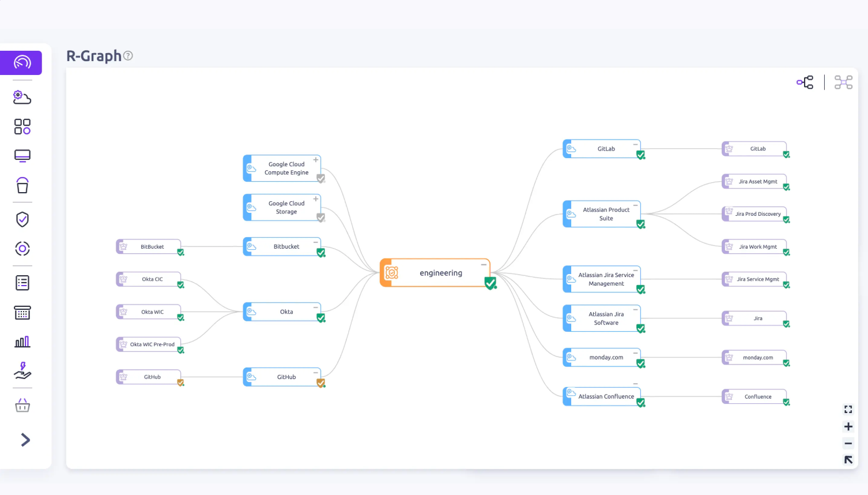Image resolution: width=868 pixels, height=495 pixels.
Task: Select the Jira Asset Mgmt node
Action: click(754, 182)
